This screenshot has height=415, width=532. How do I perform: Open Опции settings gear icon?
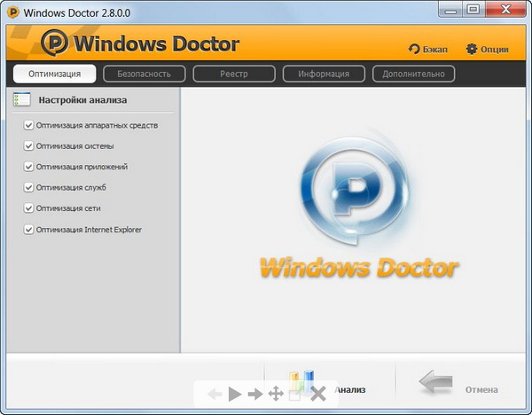pos(472,49)
